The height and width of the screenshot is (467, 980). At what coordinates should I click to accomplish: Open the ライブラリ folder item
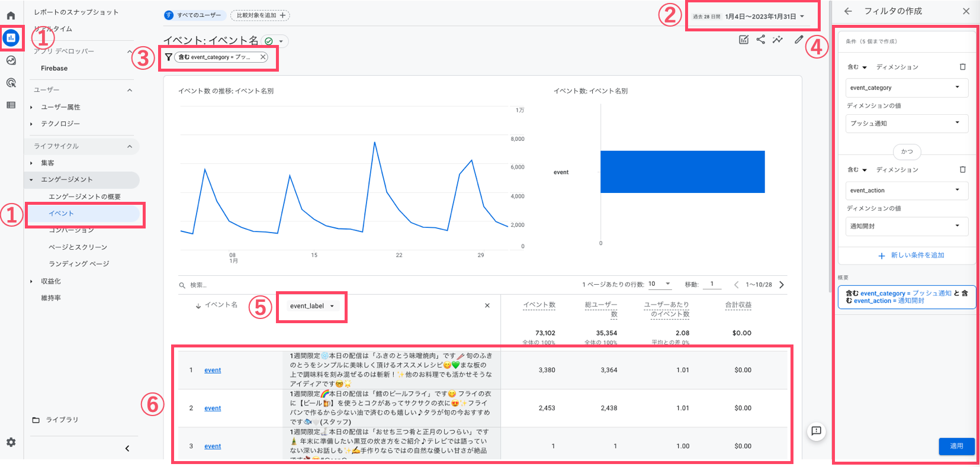click(x=56, y=420)
